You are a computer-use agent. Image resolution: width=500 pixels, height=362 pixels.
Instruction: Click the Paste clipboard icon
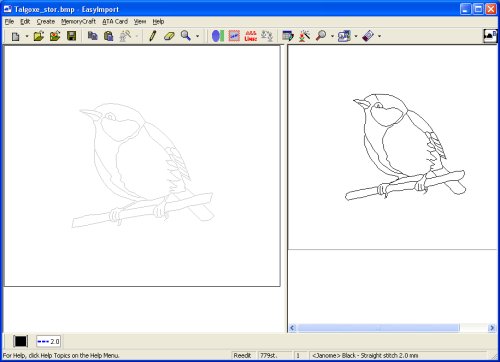point(109,36)
